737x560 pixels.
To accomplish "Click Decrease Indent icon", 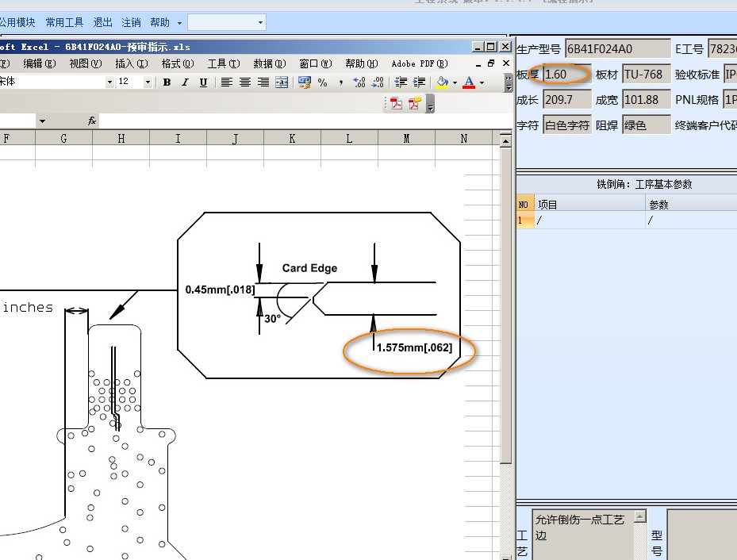I will pyautogui.click(x=401, y=82).
